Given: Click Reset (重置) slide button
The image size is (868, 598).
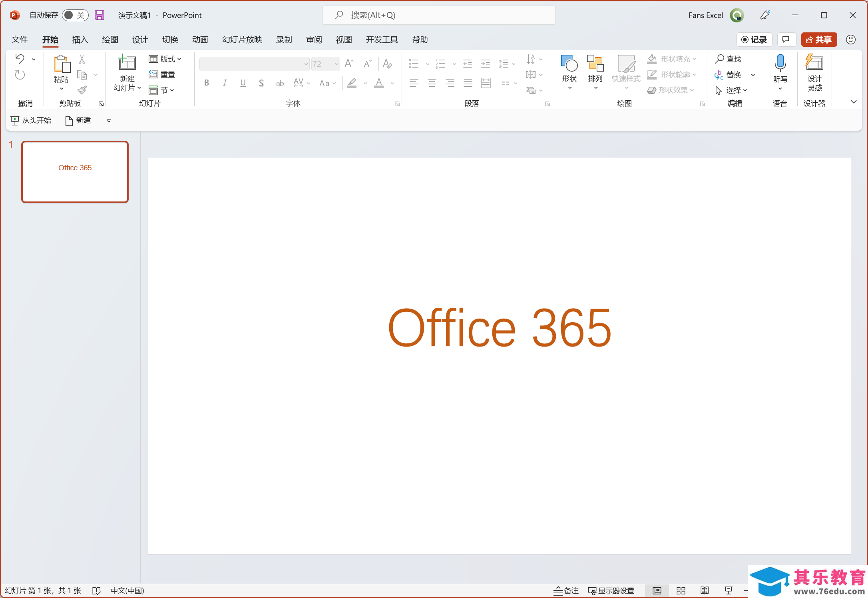Looking at the screenshot, I should tap(162, 74).
